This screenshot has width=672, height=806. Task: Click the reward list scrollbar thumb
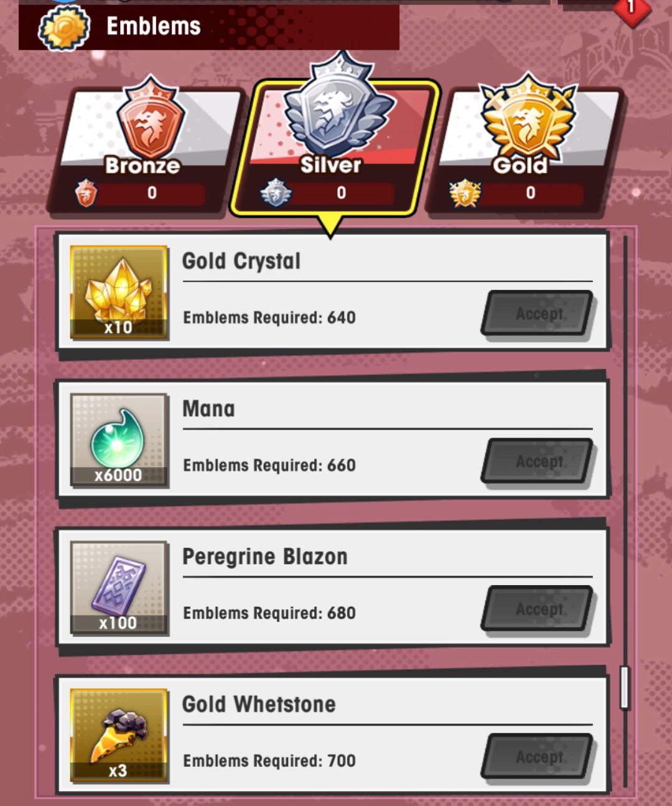point(625,687)
